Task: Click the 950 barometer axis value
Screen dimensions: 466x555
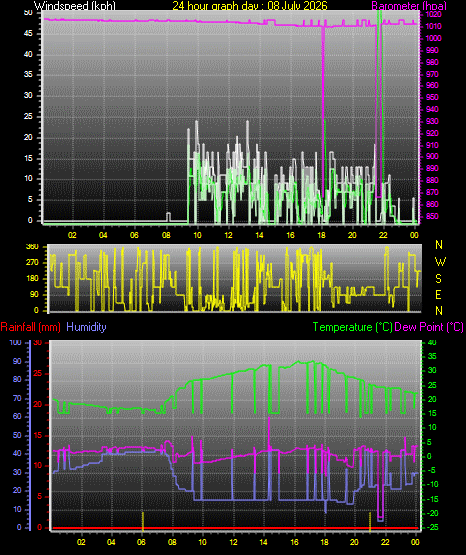Action: point(432,97)
